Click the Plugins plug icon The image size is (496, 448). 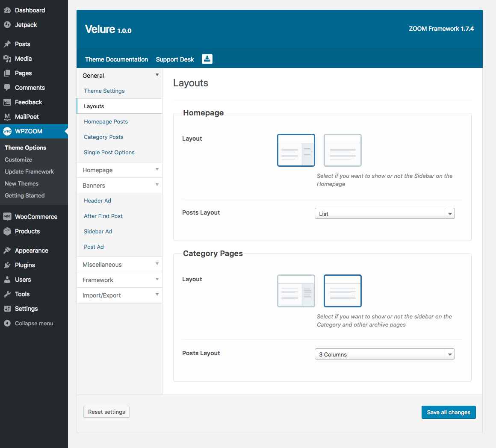coord(7,265)
